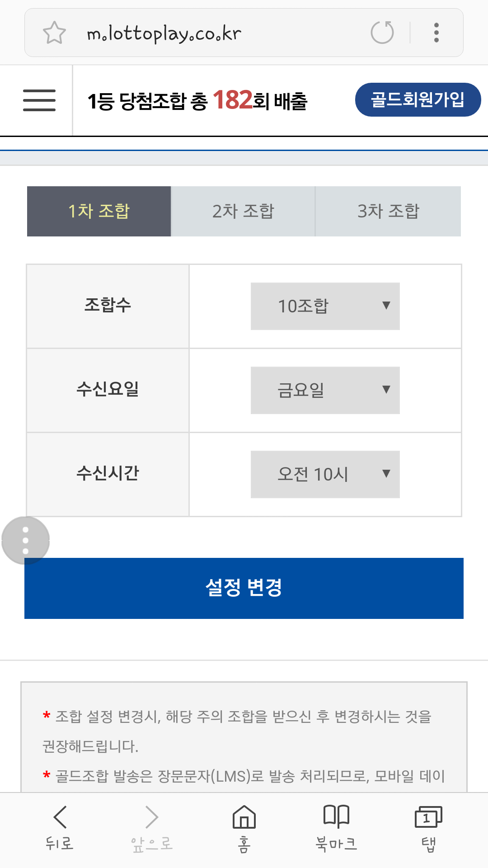The width and height of the screenshot is (488, 868).
Task: Tap the bookmark star icon
Action: [54, 33]
